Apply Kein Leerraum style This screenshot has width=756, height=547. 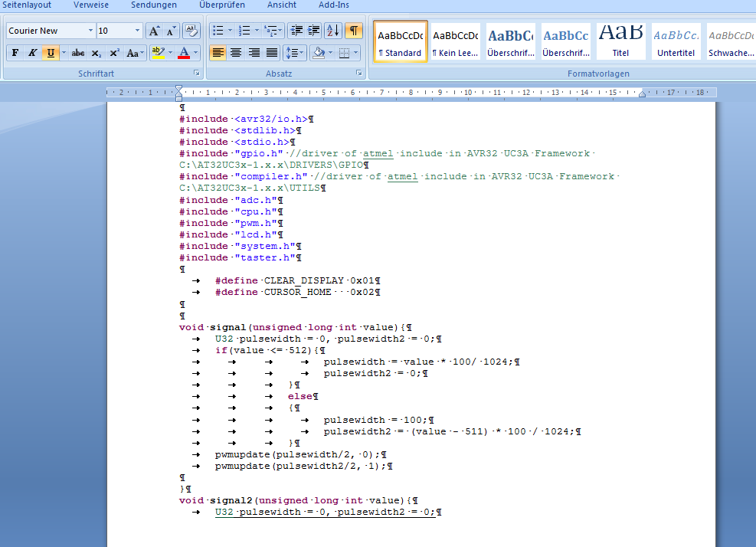tap(455, 42)
